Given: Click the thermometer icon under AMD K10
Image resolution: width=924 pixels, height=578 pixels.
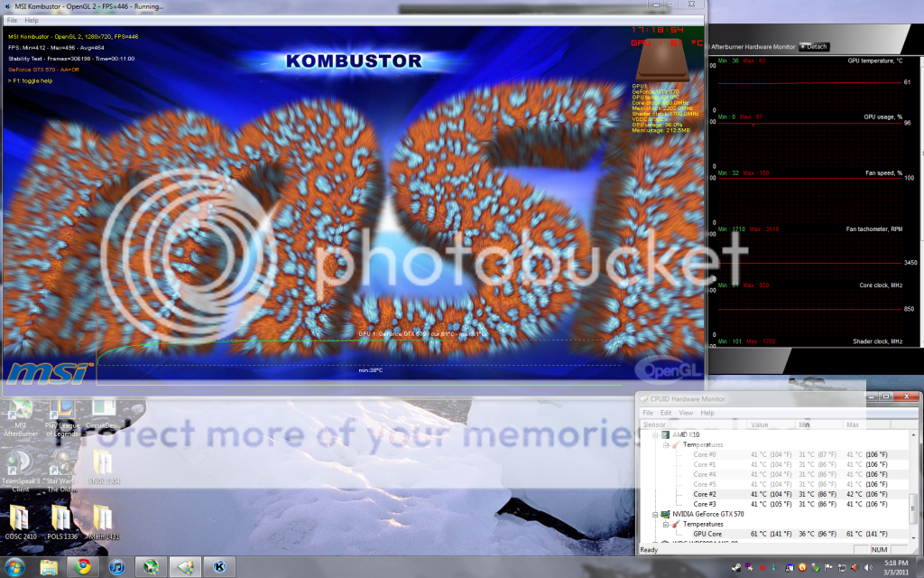Looking at the screenshot, I should click(x=677, y=444).
